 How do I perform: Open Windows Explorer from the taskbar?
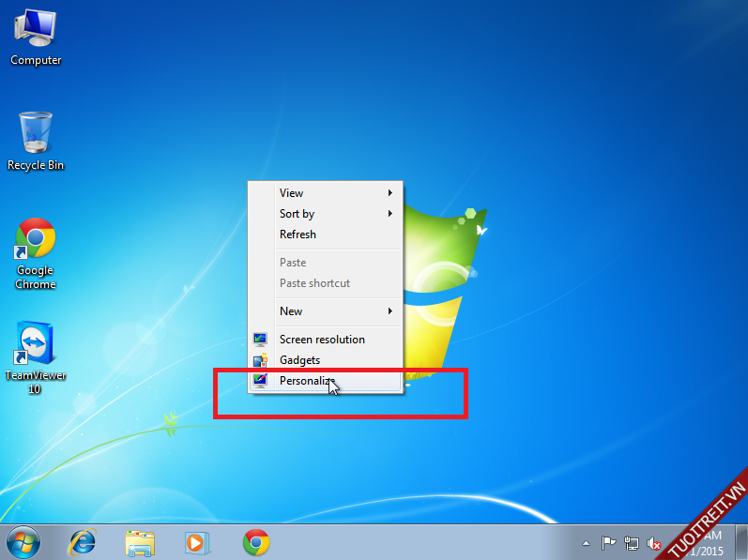140,541
